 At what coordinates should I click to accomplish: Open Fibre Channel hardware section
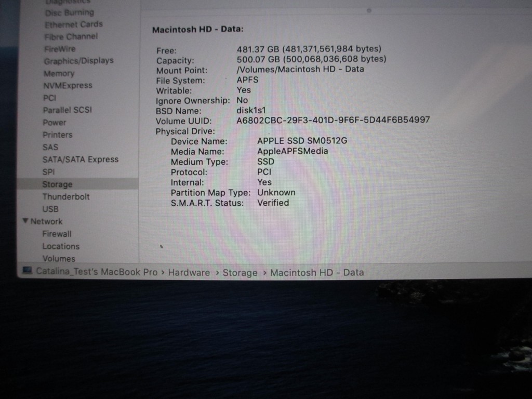point(71,37)
